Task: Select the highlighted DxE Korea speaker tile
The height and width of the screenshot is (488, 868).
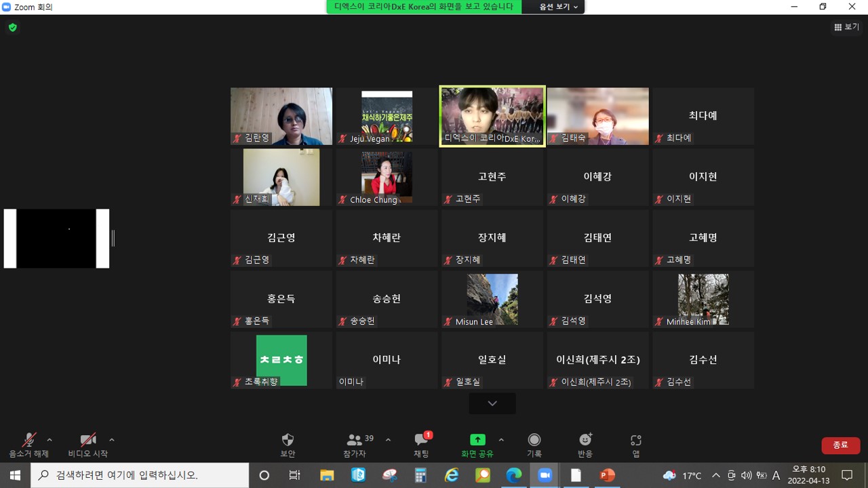Action: click(x=492, y=116)
